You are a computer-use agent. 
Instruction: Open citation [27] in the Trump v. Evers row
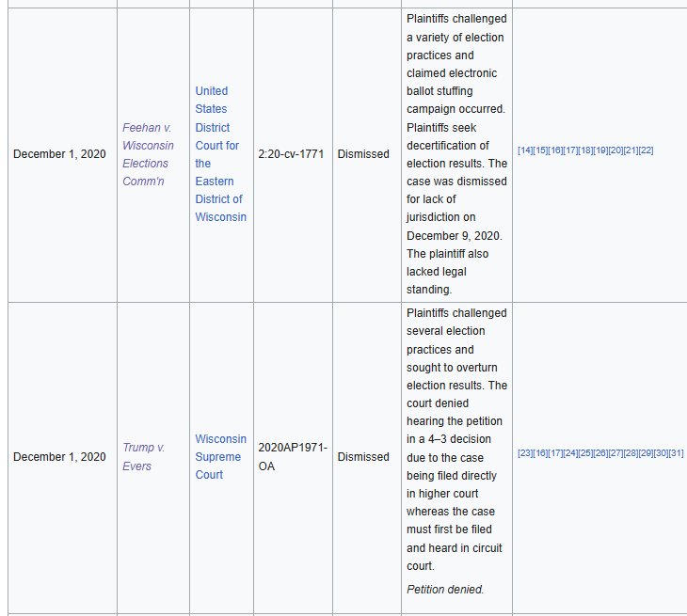(615, 453)
